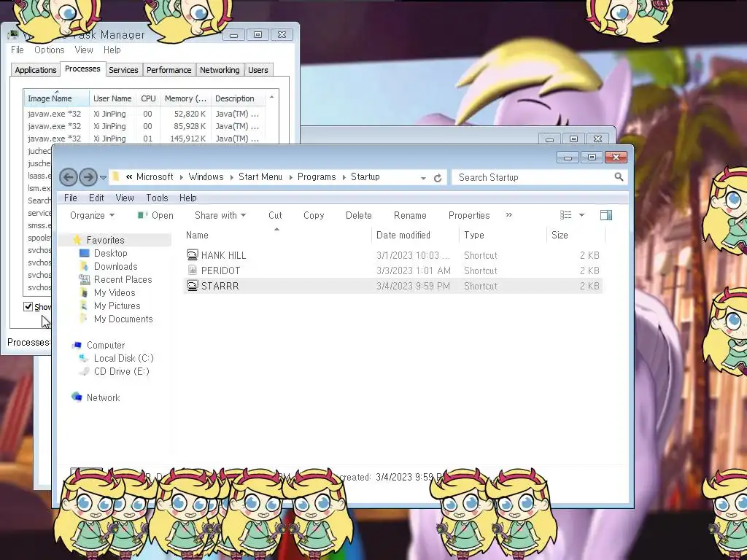Screen dimensions: 747x560
Task: Open the Tools menu in Explorer
Action: pos(157,198)
